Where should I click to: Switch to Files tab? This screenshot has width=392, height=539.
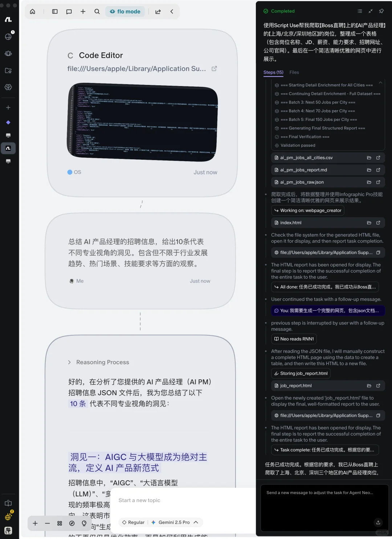pos(294,72)
